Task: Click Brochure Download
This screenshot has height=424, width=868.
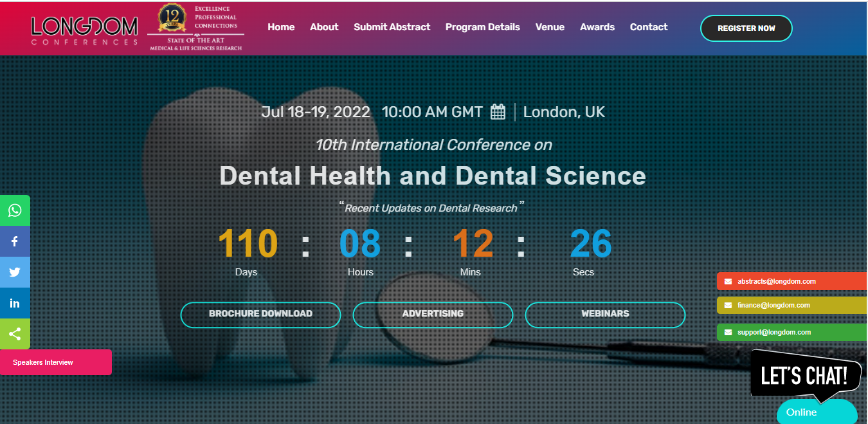Action: pyautogui.click(x=260, y=315)
